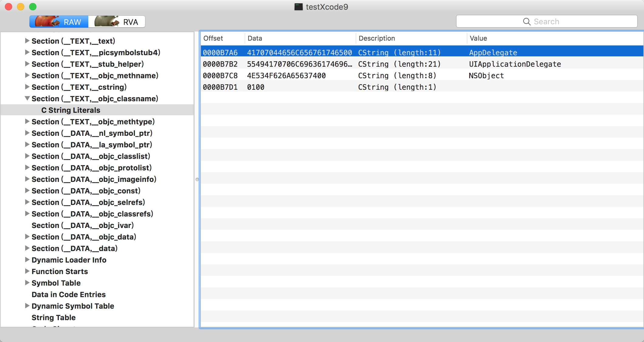Screen dimensions: 644x342
Task: Expand Section (__DATA,__objc_selrefs) triangle
Action: coord(27,202)
